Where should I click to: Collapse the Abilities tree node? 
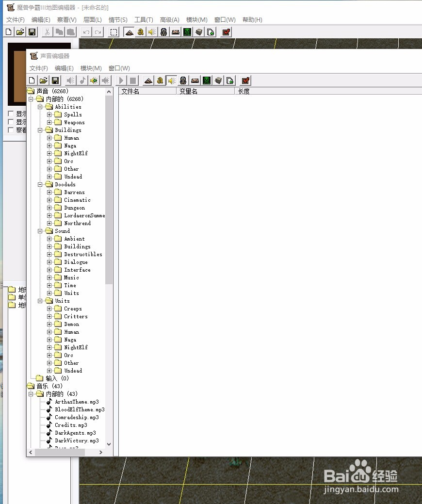(40, 107)
